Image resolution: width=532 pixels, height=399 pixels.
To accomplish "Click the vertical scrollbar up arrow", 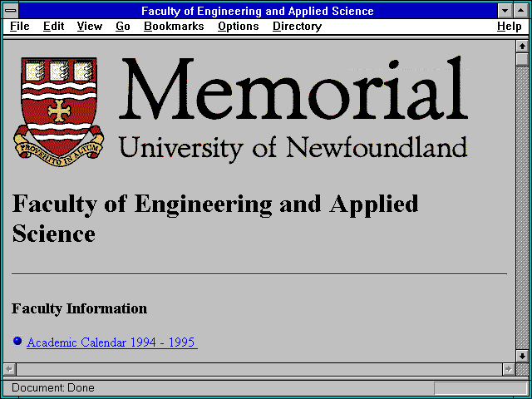I will click(x=522, y=47).
